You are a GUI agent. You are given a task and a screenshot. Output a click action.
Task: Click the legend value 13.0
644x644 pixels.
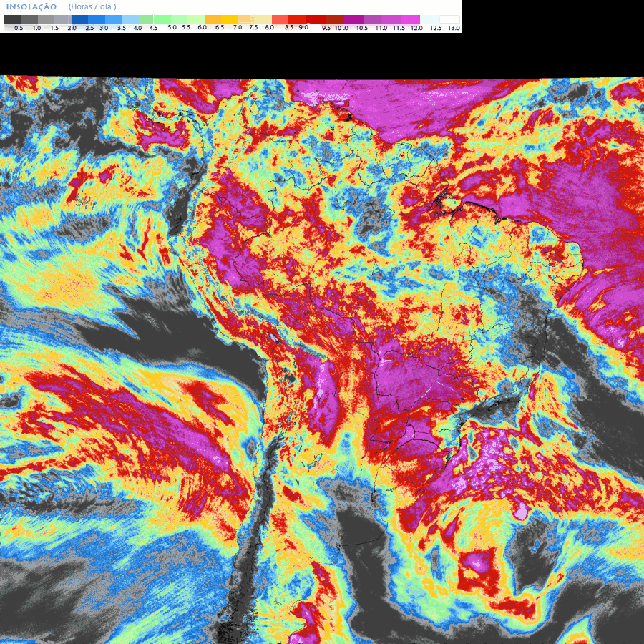pos(454,29)
